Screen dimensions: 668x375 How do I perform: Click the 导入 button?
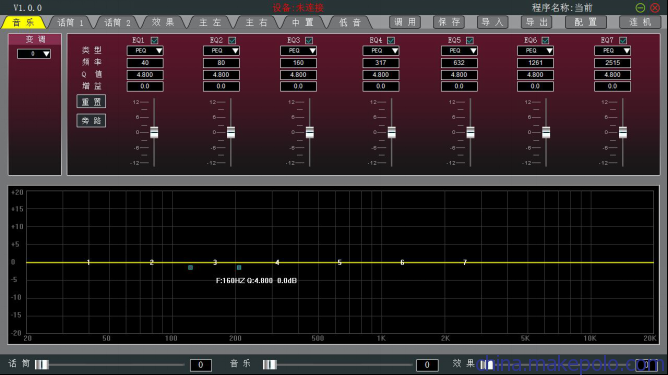[493, 22]
